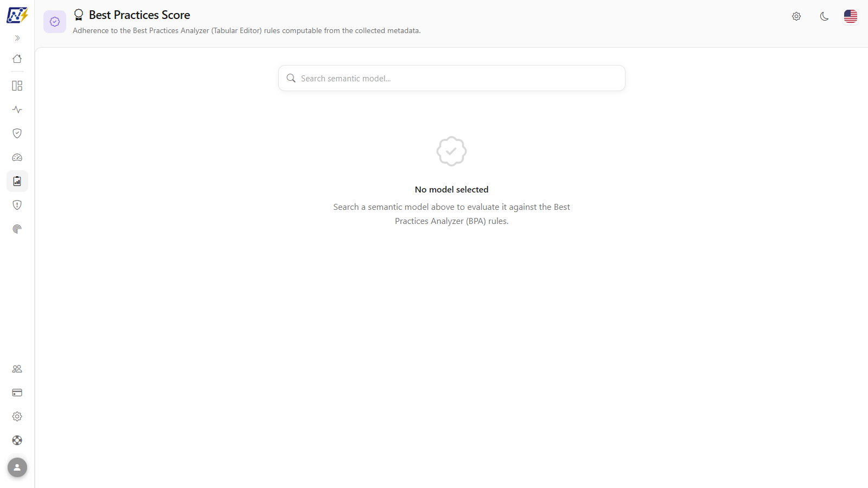Open the billing card icon in sidebar
Image resolution: width=868 pixels, height=488 pixels.
coord(17,393)
